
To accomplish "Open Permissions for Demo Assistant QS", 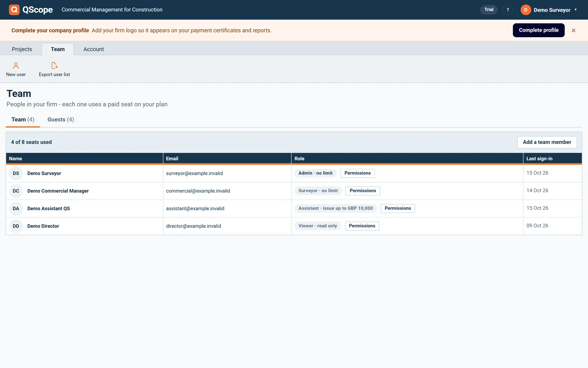I will coord(398,208).
